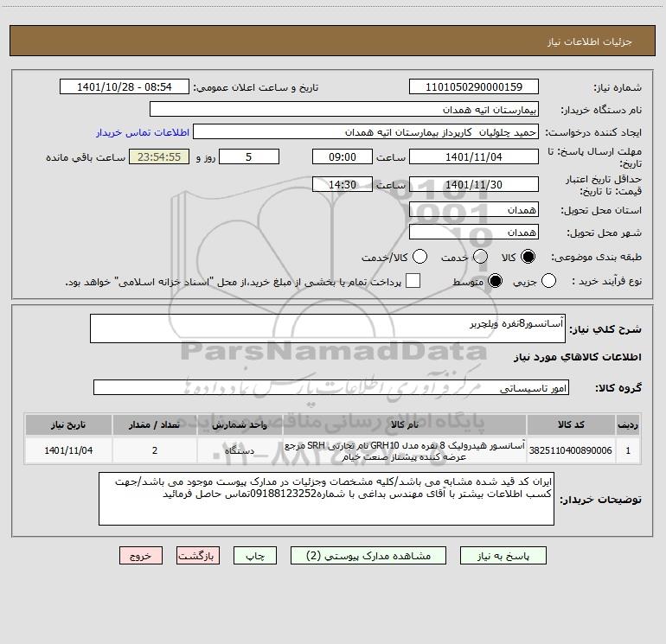The height and width of the screenshot is (644, 666).
Task: Click the 09:00 deadline time field
Action: pyautogui.click(x=343, y=156)
